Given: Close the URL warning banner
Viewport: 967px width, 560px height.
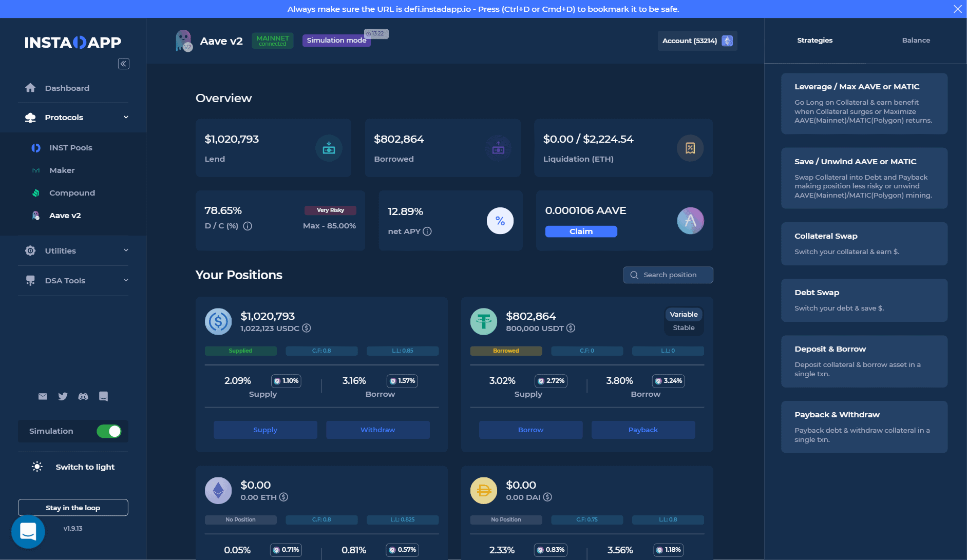Looking at the screenshot, I should (958, 9).
